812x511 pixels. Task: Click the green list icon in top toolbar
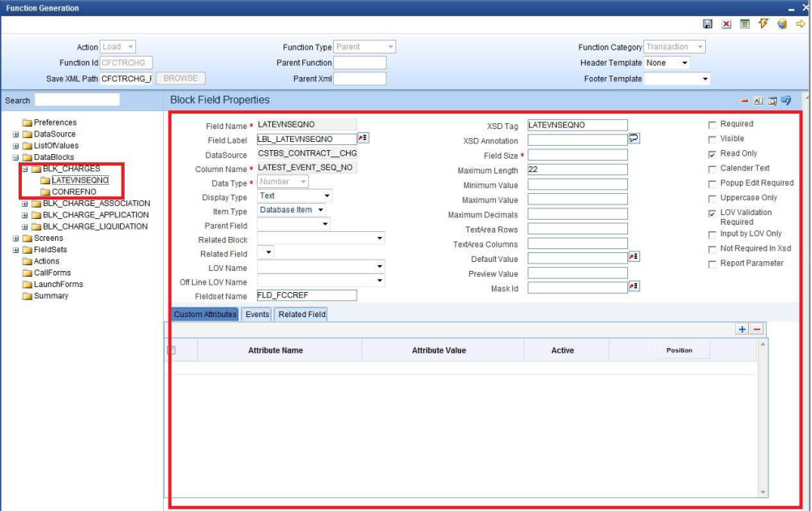click(x=745, y=24)
